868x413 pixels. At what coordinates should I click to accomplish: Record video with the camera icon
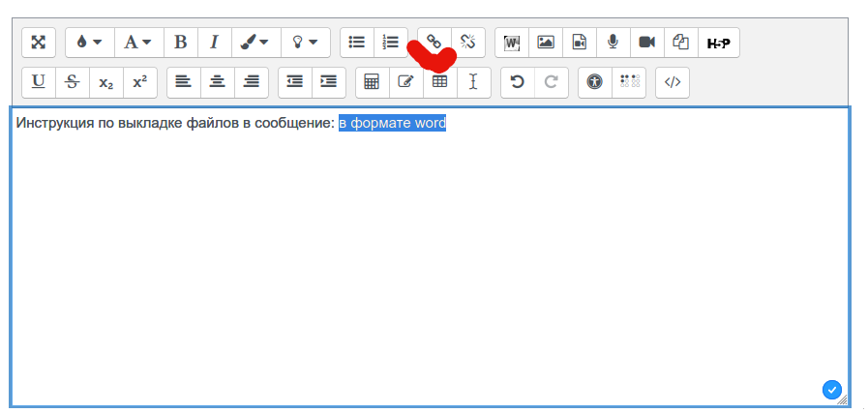[x=647, y=43]
